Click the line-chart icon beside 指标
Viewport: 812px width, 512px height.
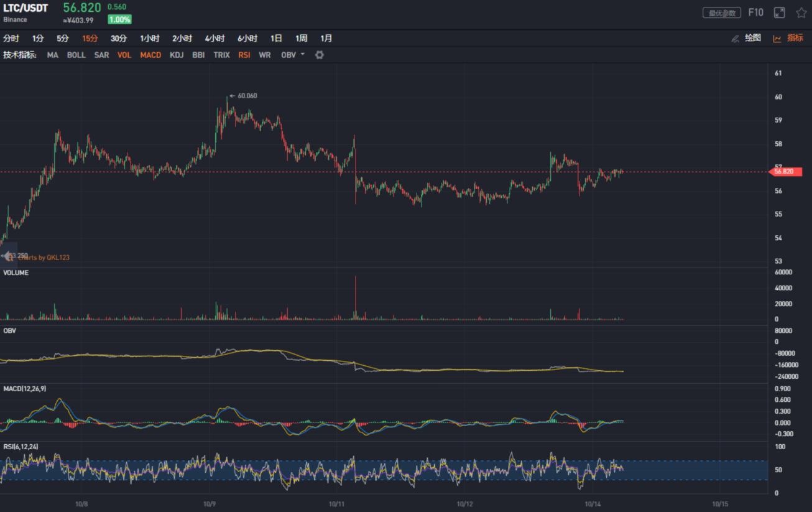pos(777,38)
